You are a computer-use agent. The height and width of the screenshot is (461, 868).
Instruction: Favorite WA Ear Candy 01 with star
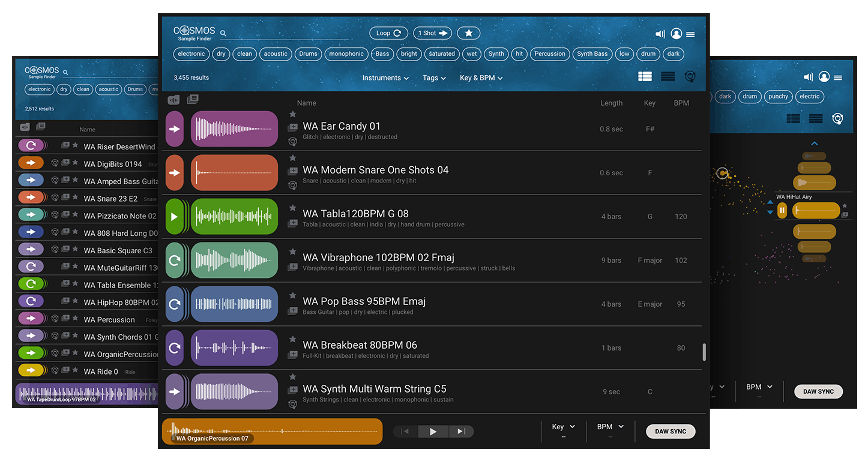(x=292, y=114)
